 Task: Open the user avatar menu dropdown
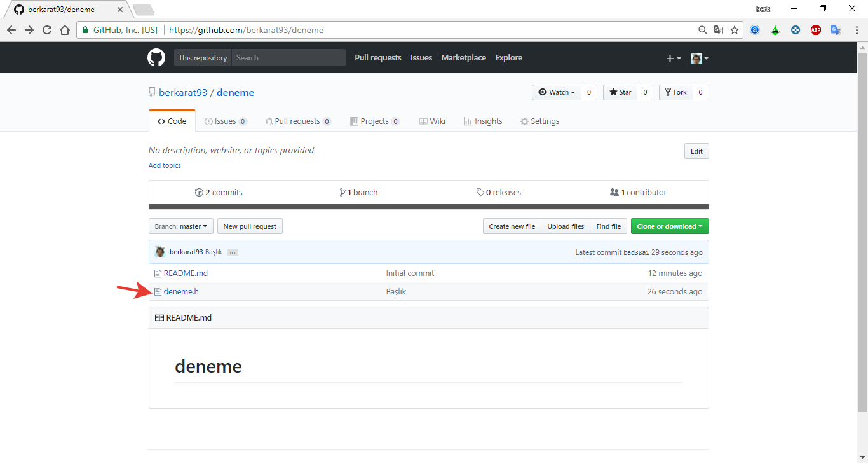(700, 58)
